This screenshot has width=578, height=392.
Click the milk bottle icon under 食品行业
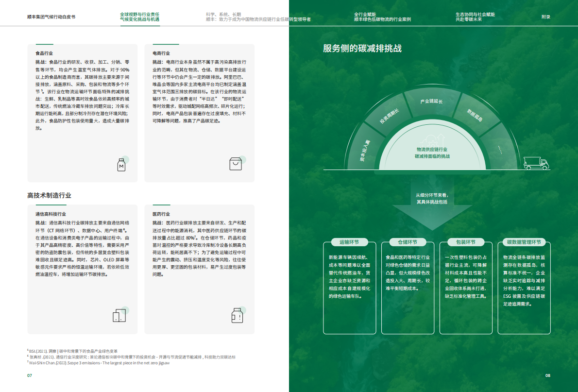point(121,164)
